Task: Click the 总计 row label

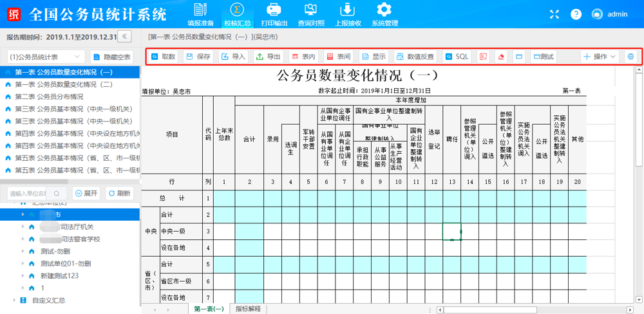Action: 172,199
